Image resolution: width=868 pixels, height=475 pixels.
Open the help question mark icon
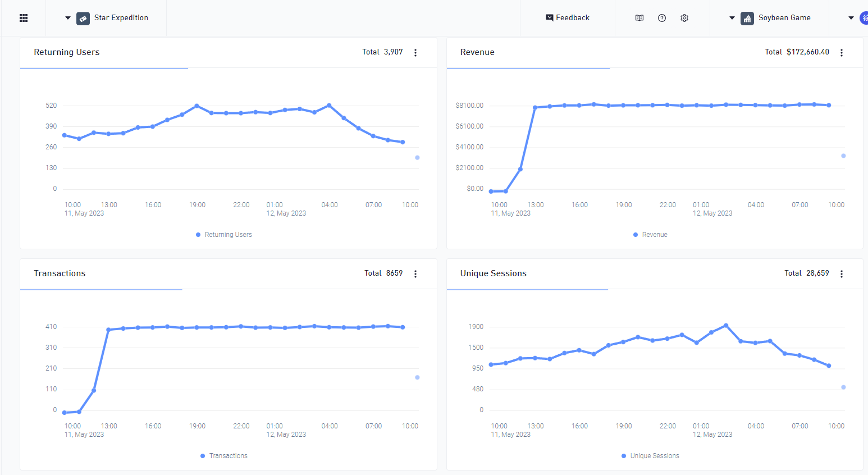pos(662,18)
